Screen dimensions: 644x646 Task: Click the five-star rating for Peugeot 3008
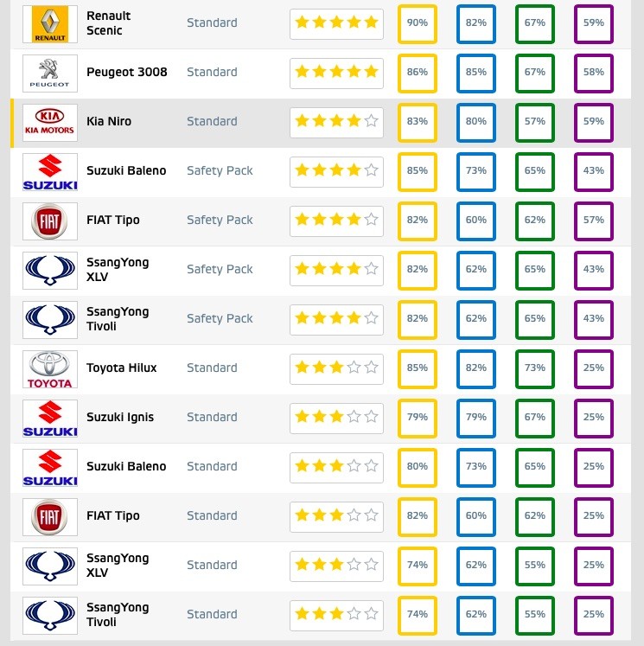coord(336,72)
